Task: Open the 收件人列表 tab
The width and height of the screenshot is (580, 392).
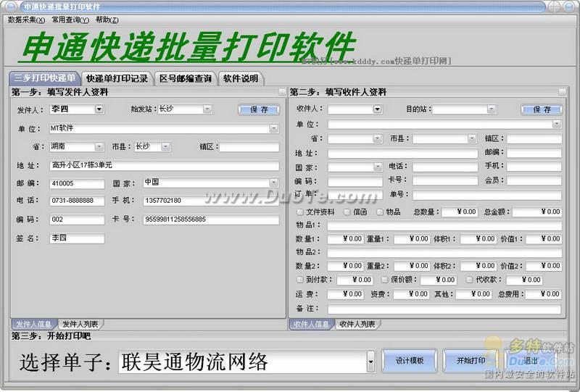Action: tap(357, 325)
